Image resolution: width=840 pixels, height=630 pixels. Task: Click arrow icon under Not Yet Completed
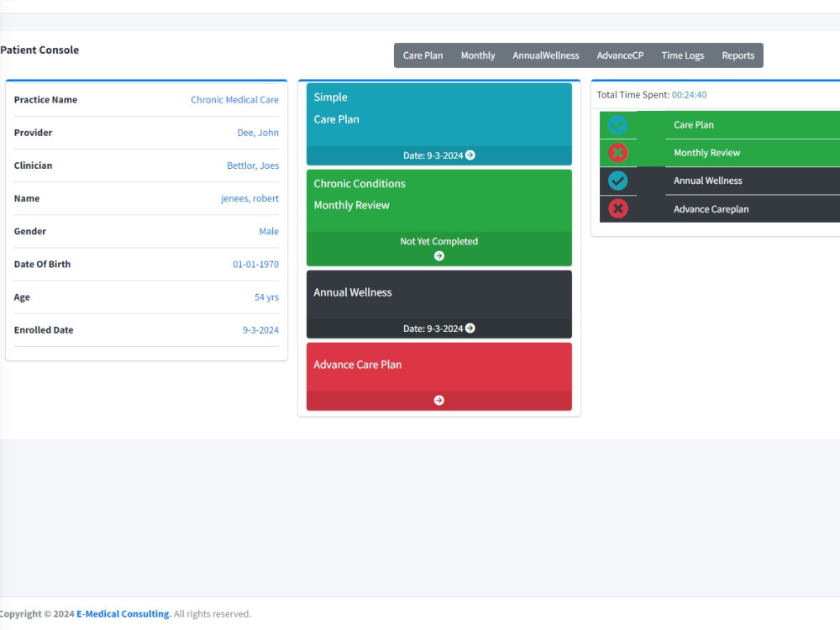438,256
